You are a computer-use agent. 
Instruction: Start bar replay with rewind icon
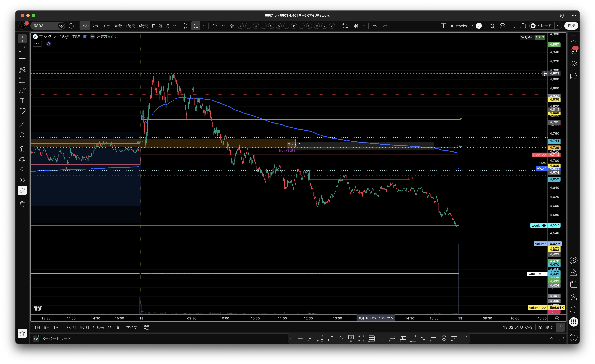356,26
